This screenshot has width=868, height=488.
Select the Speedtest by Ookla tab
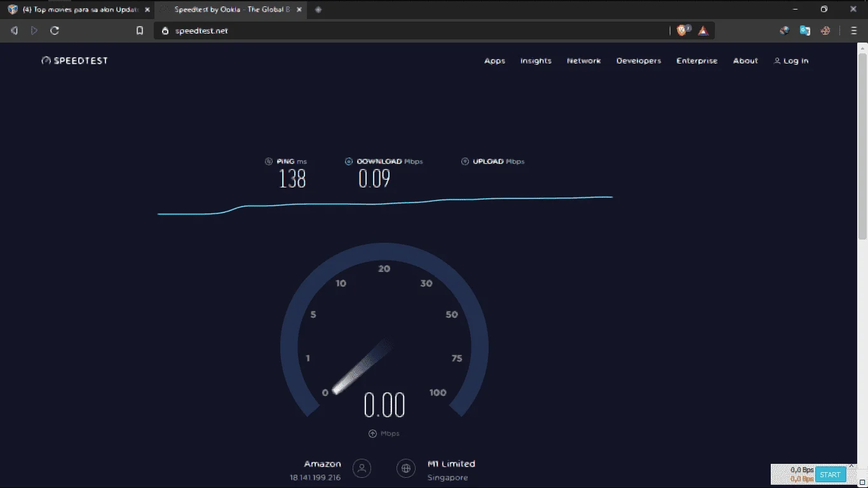[x=229, y=10]
